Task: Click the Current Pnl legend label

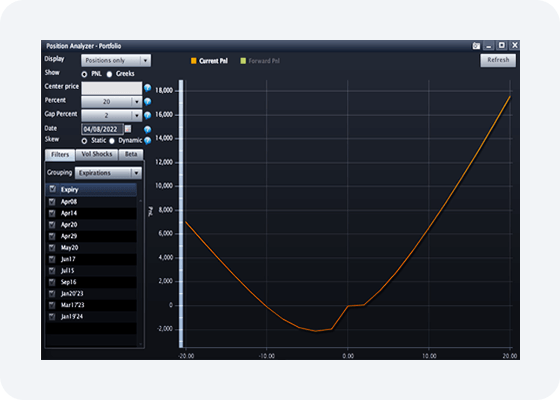Action: [x=213, y=61]
